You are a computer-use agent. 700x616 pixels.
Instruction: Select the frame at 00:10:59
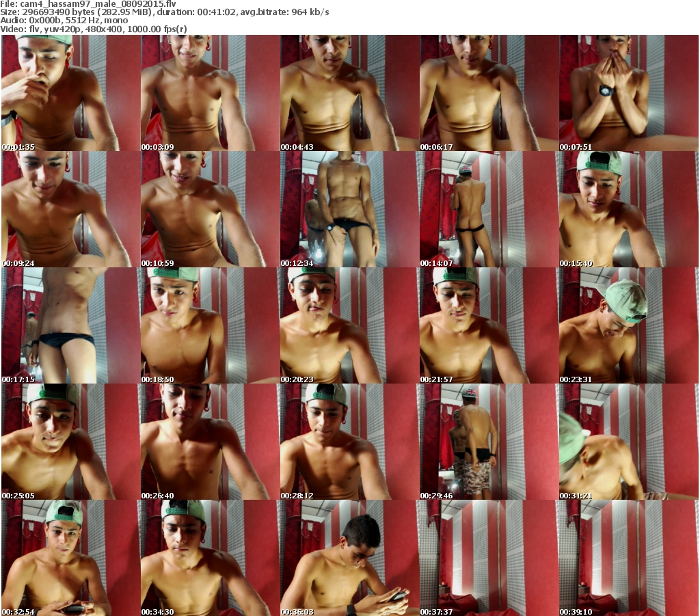tap(211, 209)
